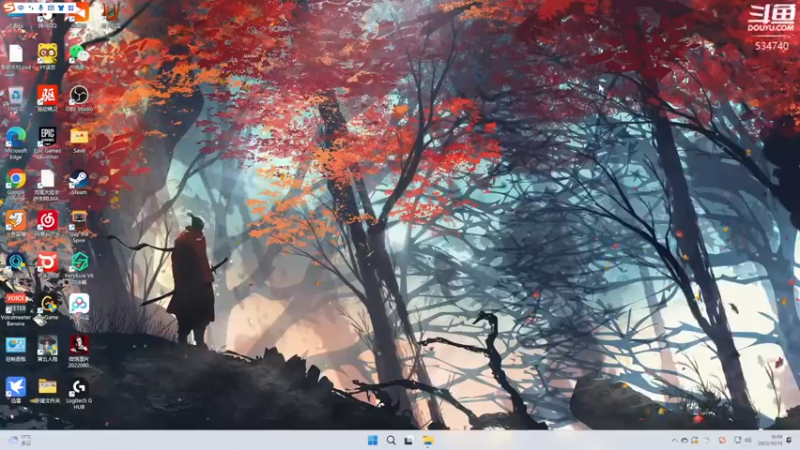This screenshot has width=800, height=450.
Task: Launch Slay the Spire
Action: [x=79, y=220]
